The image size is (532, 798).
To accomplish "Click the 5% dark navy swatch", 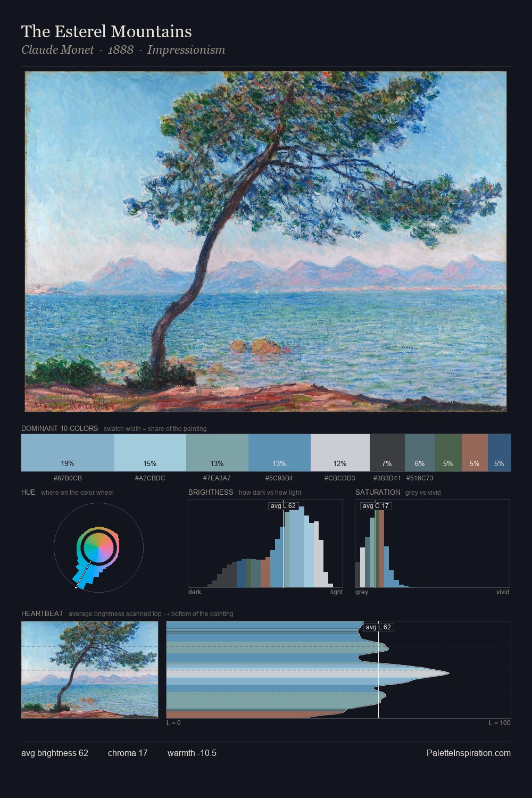I will pyautogui.click(x=499, y=453).
